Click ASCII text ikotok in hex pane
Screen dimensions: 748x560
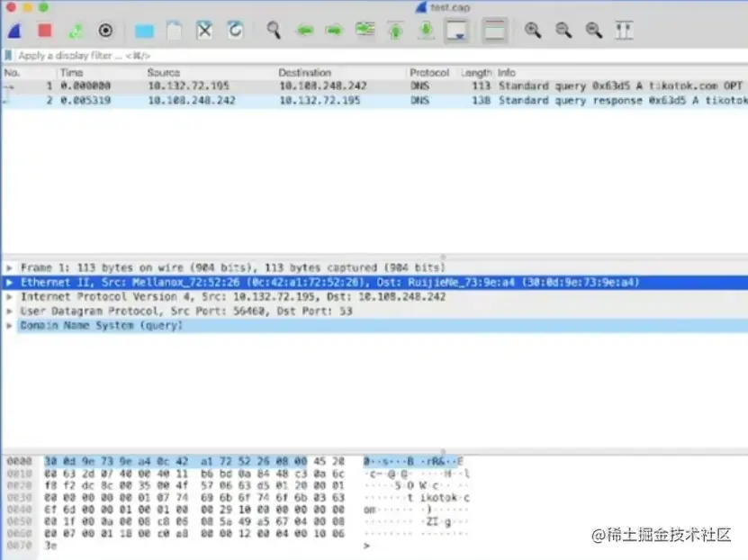coord(439,498)
